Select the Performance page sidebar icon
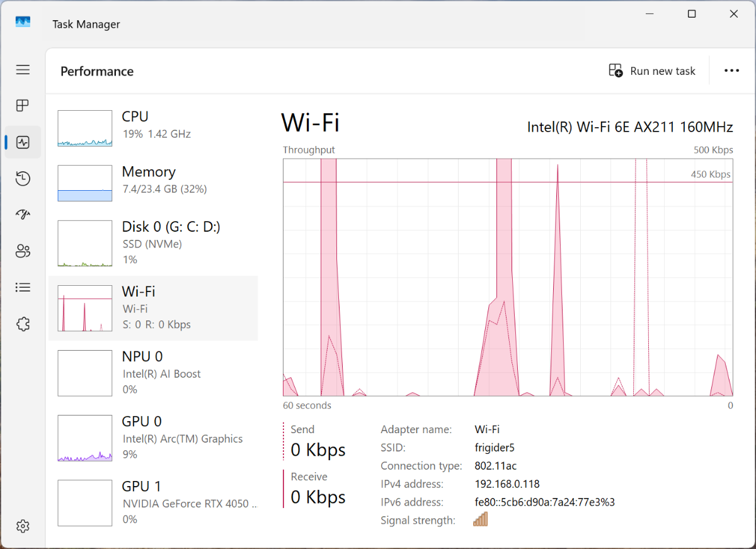 click(23, 142)
